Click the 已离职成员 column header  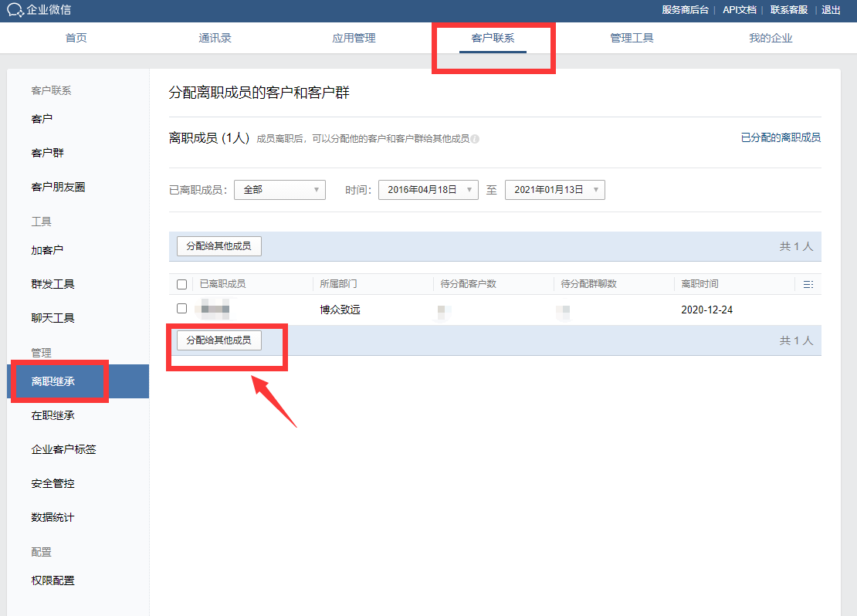click(x=222, y=283)
